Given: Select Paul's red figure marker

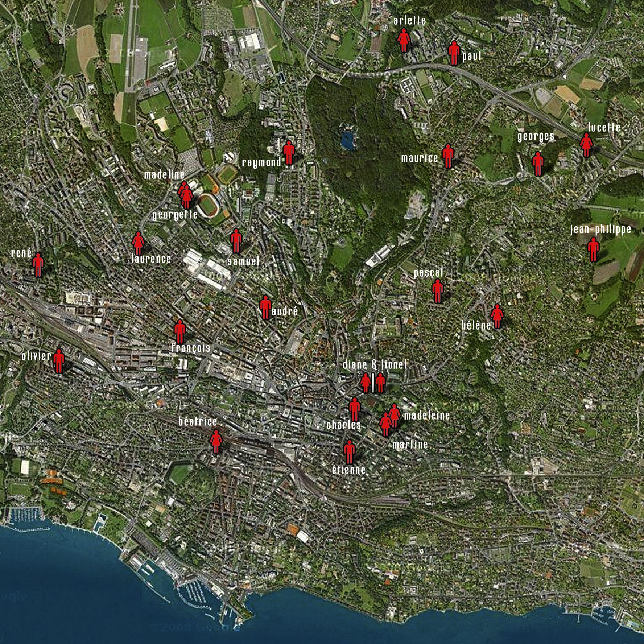Looking at the screenshot, I should tap(454, 53).
